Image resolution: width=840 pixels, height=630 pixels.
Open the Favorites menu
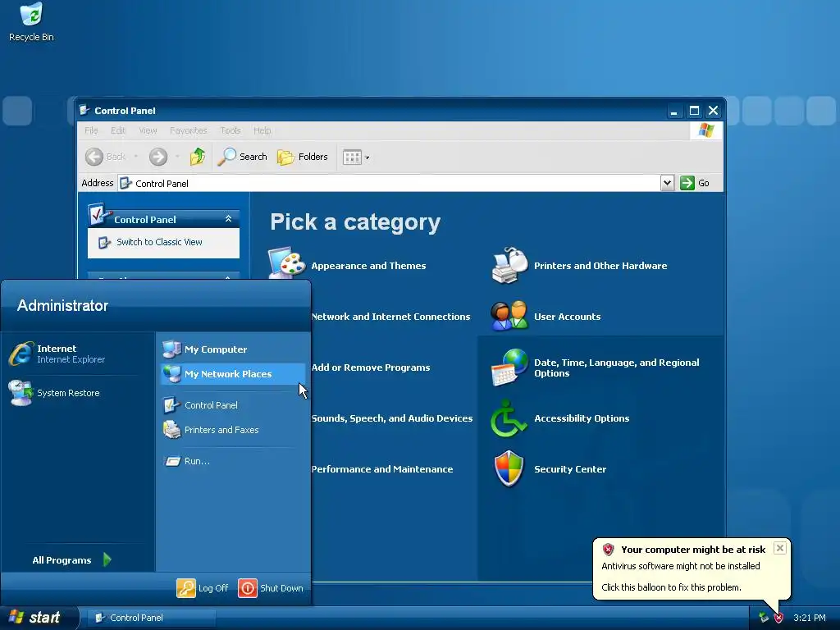188,130
